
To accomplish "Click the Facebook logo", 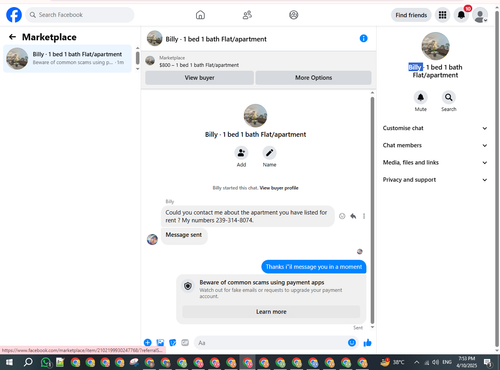I will [x=14, y=15].
